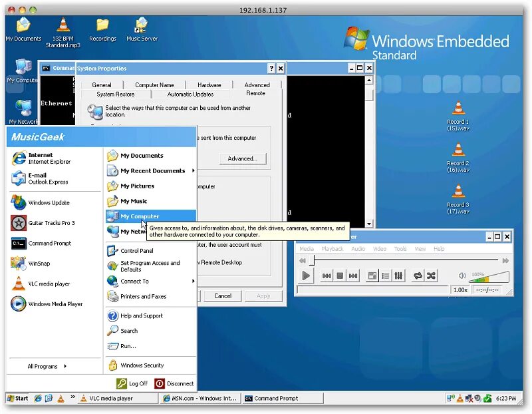
Task: Switch to the Computer Name tab
Action: click(154, 85)
